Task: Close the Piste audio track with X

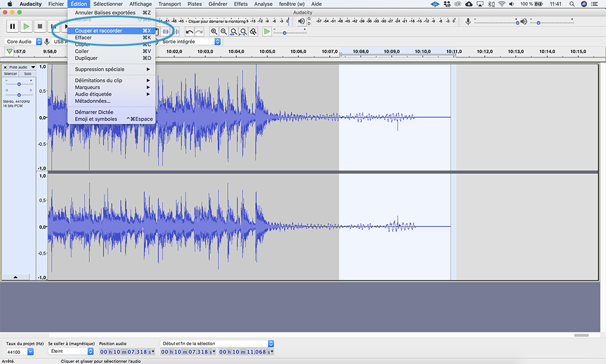Action: pyautogui.click(x=5, y=67)
